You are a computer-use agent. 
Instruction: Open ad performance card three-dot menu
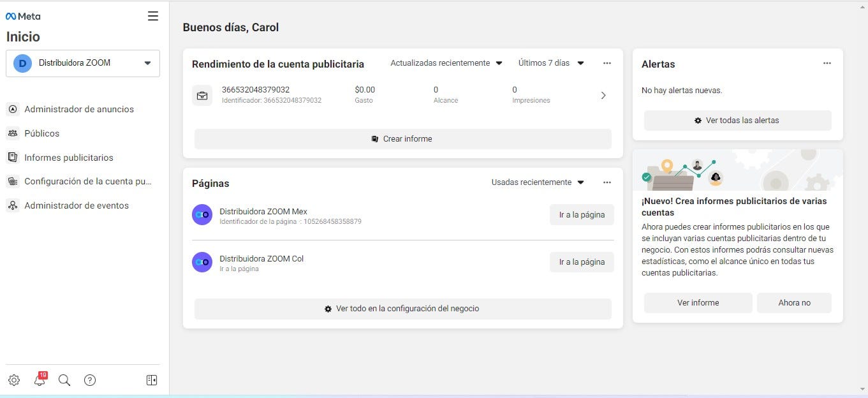click(607, 63)
